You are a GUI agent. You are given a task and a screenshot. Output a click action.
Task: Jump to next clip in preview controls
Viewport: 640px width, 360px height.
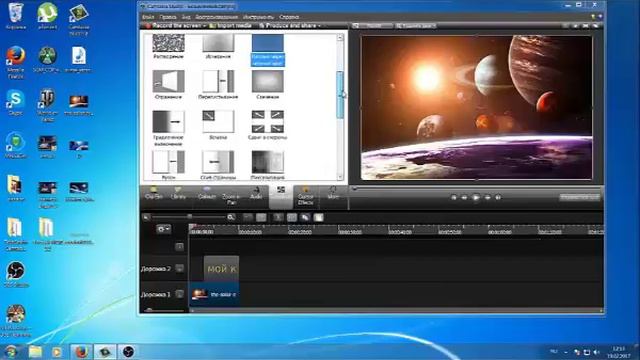tap(498, 198)
